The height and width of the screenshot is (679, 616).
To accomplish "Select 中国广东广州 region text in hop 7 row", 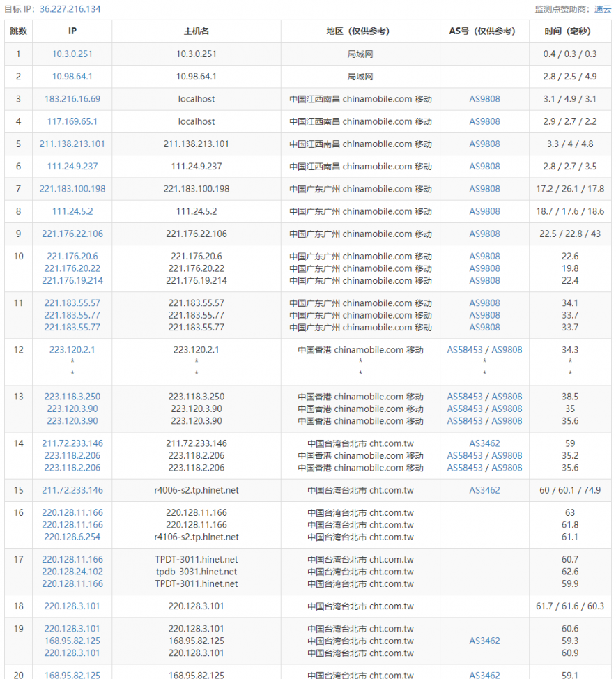I will 315,189.
